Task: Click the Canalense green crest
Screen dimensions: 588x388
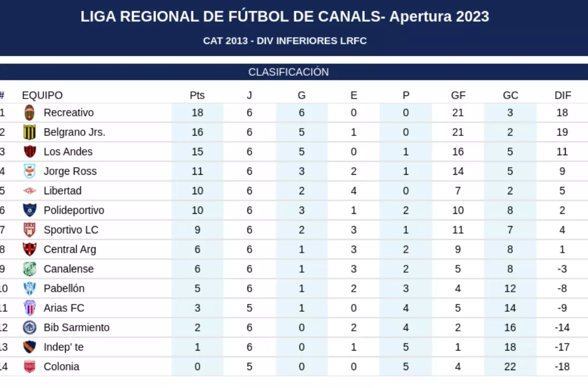Action: [x=29, y=269]
